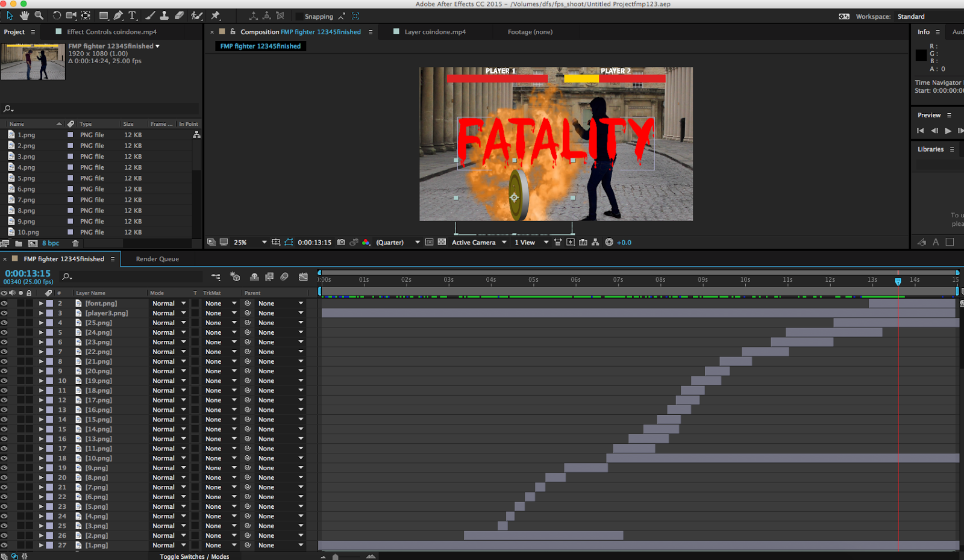Screen dimensions: 964x560
Task: Enable motion blur for the timeline
Action: coord(284,276)
